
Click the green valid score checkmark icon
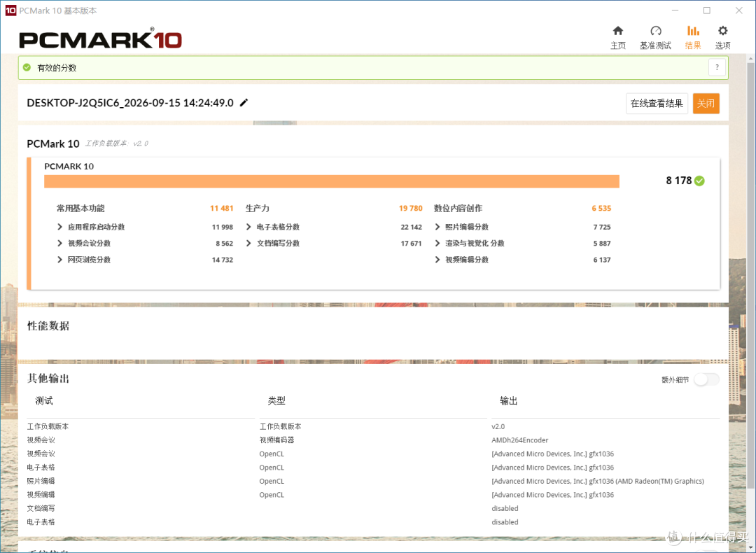tap(27, 67)
